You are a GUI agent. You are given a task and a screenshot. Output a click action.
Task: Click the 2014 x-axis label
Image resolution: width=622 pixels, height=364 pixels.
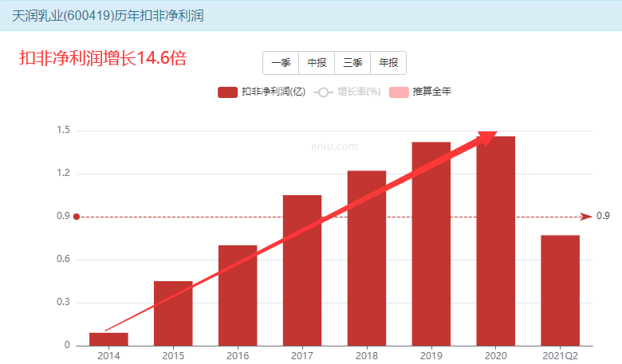coord(108,356)
